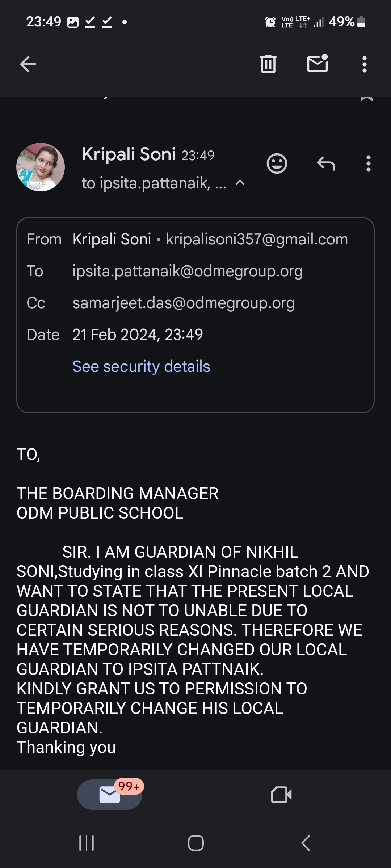Collapse the recipient details chevron

tap(240, 183)
